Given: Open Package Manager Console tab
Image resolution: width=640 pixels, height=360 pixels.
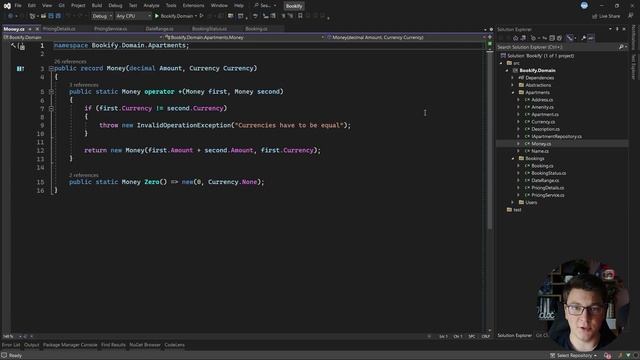Looking at the screenshot, I should pyautogui.click(x=70, y=345).
